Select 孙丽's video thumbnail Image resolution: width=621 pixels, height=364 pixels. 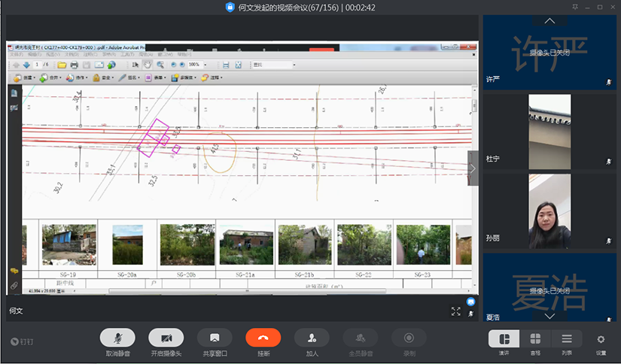549,211
